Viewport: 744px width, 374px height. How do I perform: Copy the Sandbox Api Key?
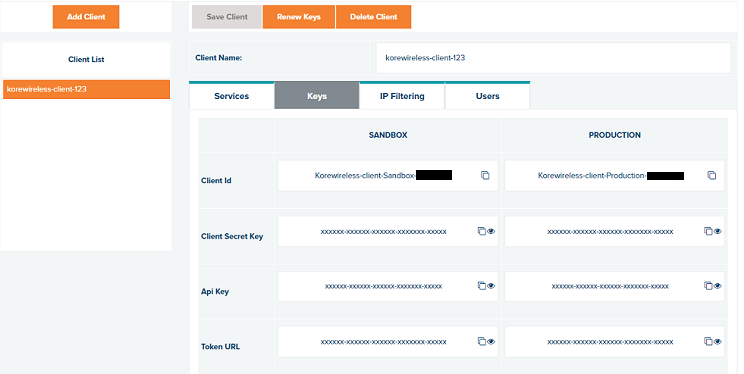482,286
